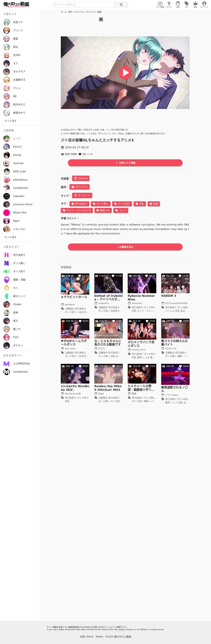Open the Vtuber category
The image size is (211, 644).
click(17, 304)
